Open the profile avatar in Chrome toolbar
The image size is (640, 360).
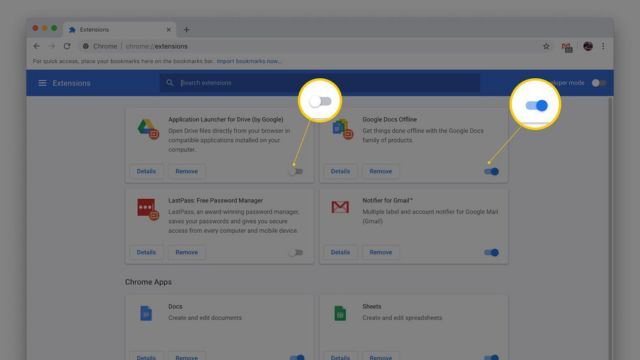tap(588, 46)
